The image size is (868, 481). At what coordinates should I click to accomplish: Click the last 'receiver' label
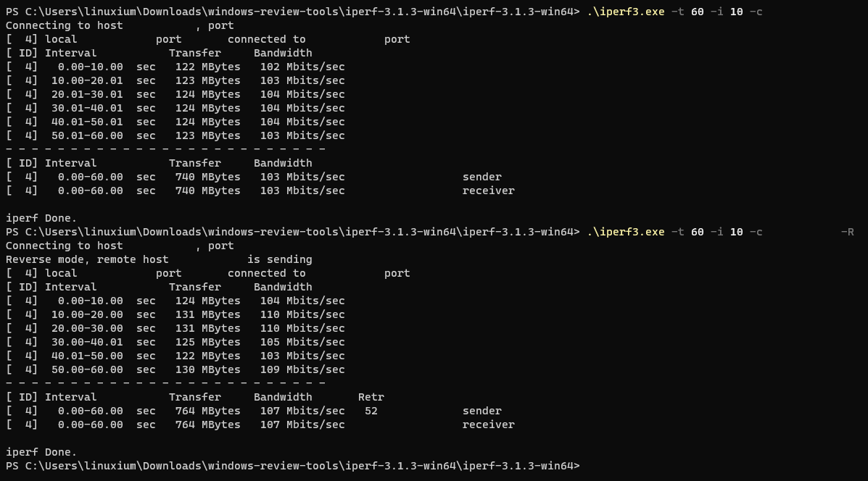coord(488,424)
